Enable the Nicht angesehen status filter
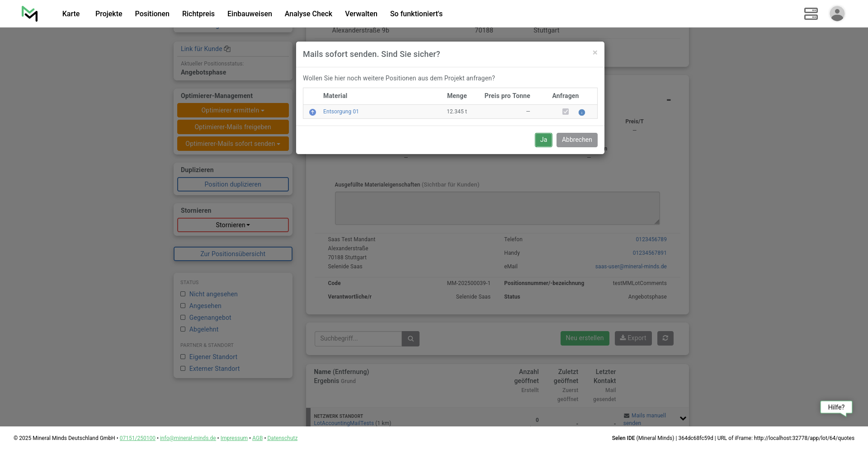Screen dimensions: 868x449 tap(183, 294)
